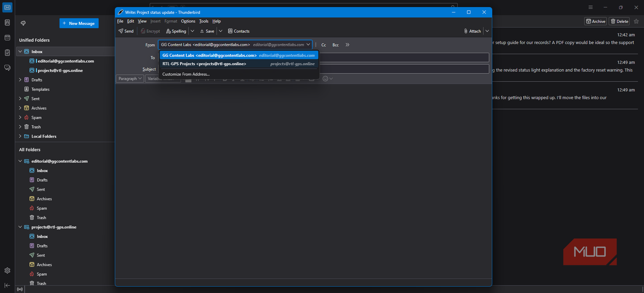Open the Address Book sidebar icon

pos(7,22)
